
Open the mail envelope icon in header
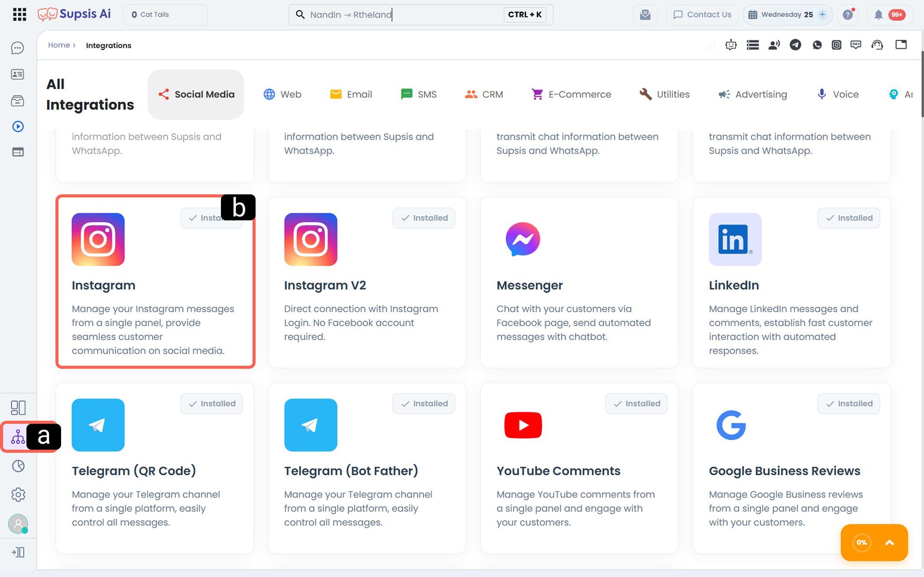point(645,15)
